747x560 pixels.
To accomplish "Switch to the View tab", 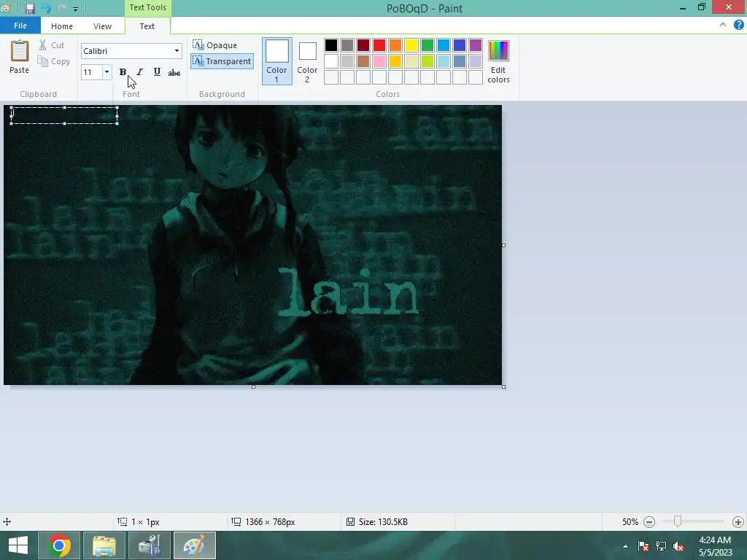I will coord(102,26).
